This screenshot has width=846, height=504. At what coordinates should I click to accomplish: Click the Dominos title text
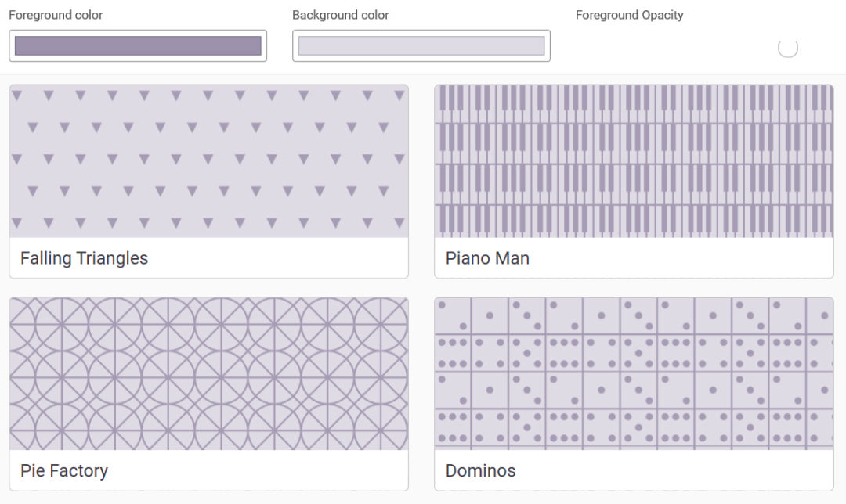coord(481,470)
